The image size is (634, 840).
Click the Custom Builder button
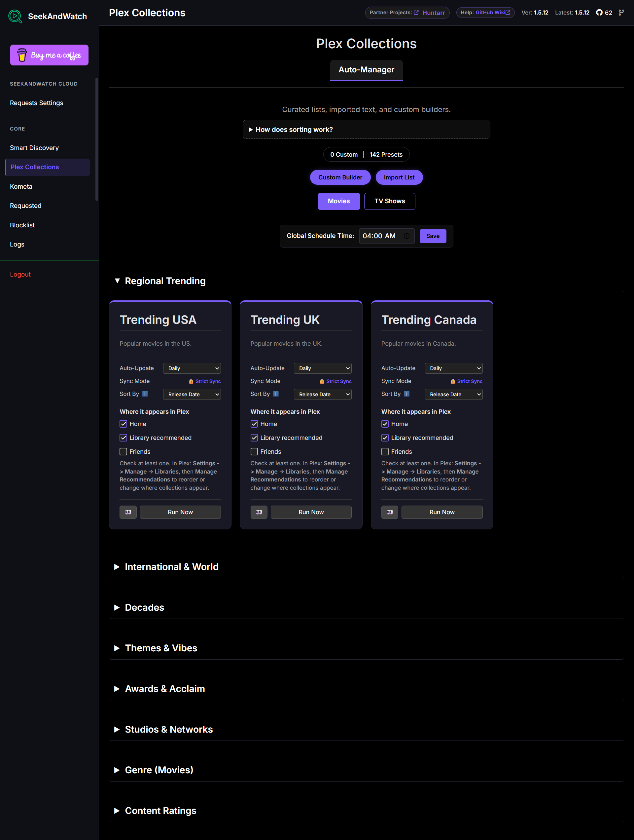[x=340, y=177]
